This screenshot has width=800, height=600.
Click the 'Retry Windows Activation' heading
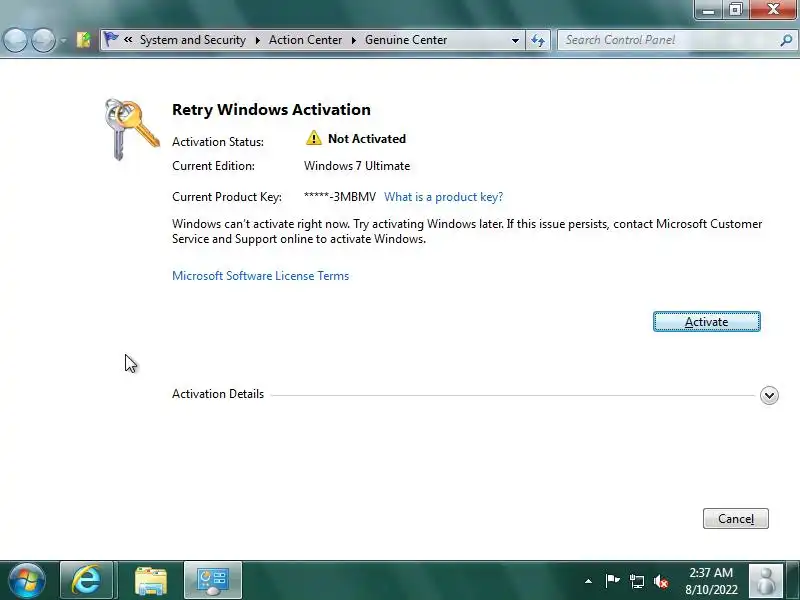(271, 109)
